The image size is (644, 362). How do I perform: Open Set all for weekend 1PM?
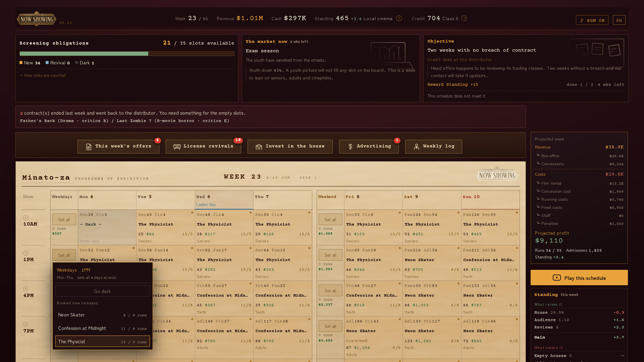click(330, 255)
